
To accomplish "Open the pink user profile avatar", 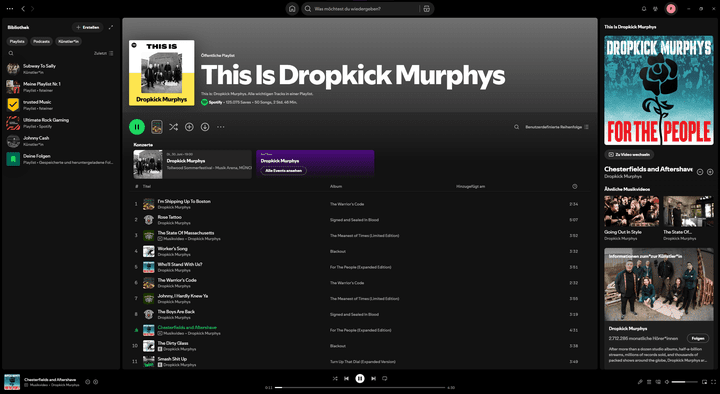I will coord(671,9).
